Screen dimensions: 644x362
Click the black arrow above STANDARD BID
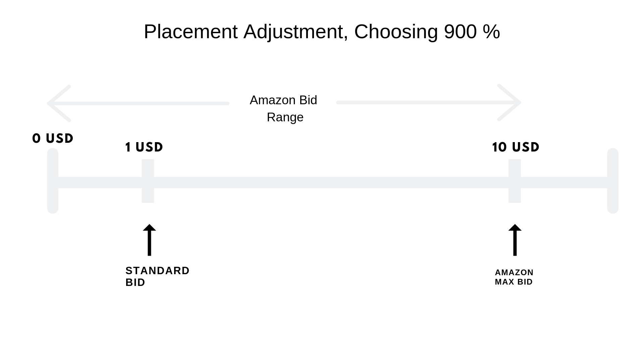(x=149, y=240)
